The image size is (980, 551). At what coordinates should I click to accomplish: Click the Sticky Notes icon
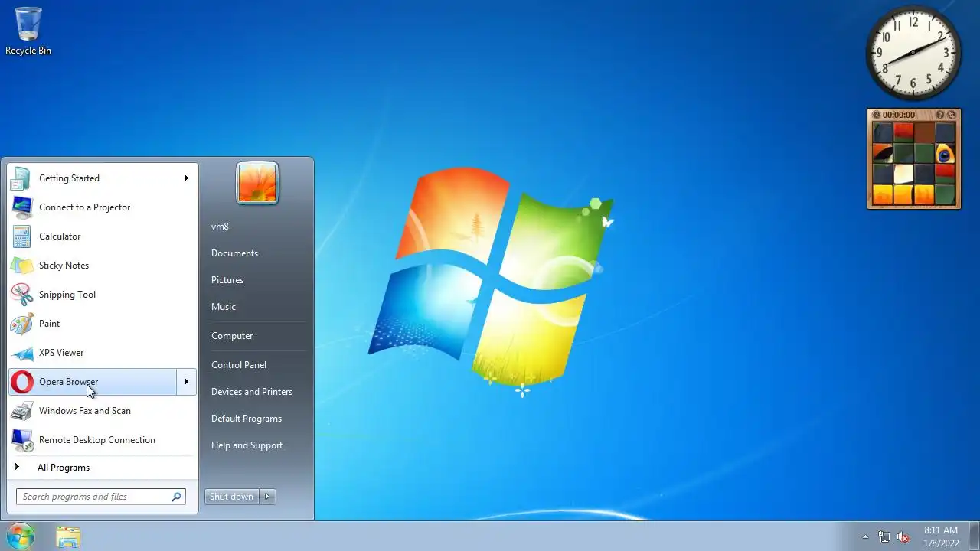[21, 266]
